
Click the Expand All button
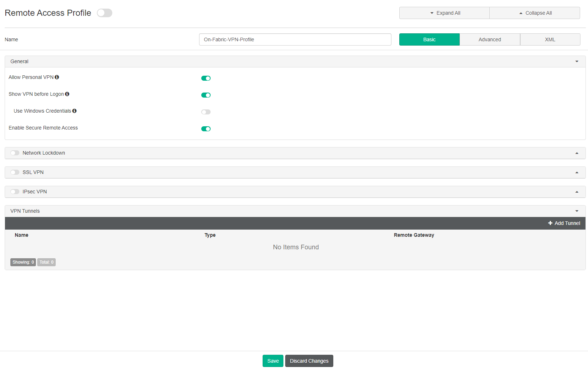[444, 13]
